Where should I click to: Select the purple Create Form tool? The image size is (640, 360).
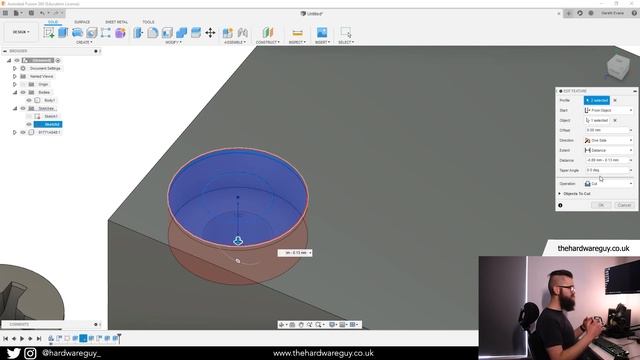(x=120, y=33)
